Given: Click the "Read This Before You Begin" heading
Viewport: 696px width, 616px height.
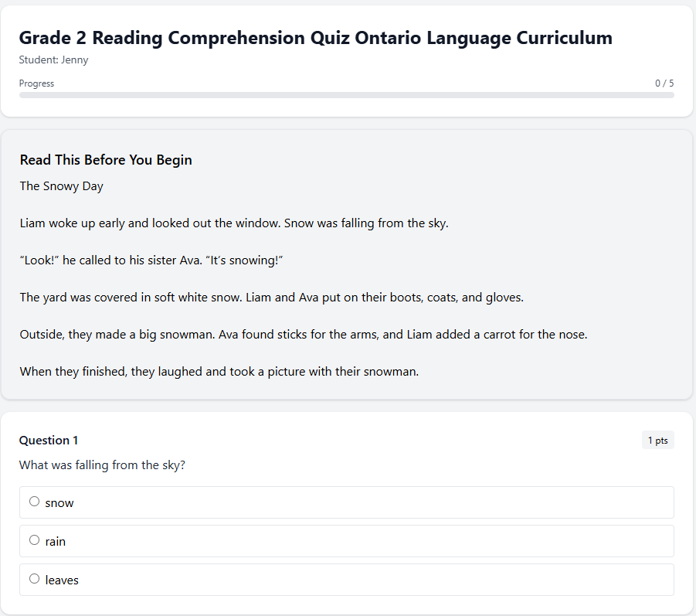Looking at the screenshot, I should tap(106, 160).
